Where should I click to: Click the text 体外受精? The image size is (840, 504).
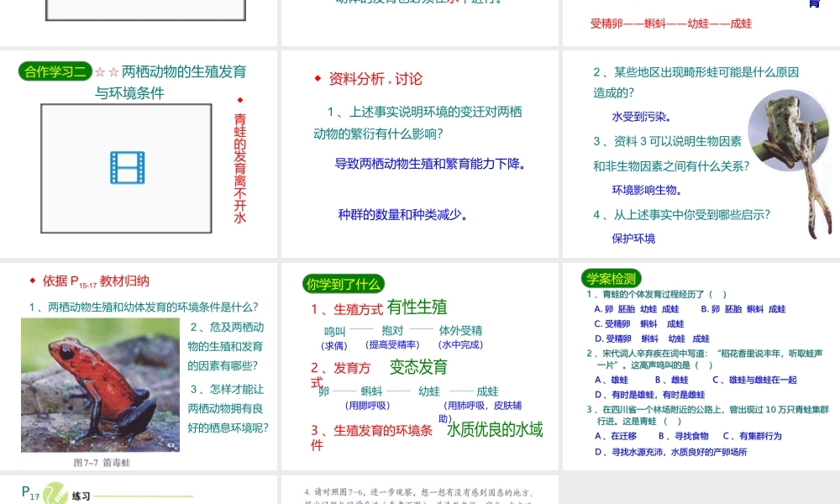click(x=460, y=330)
